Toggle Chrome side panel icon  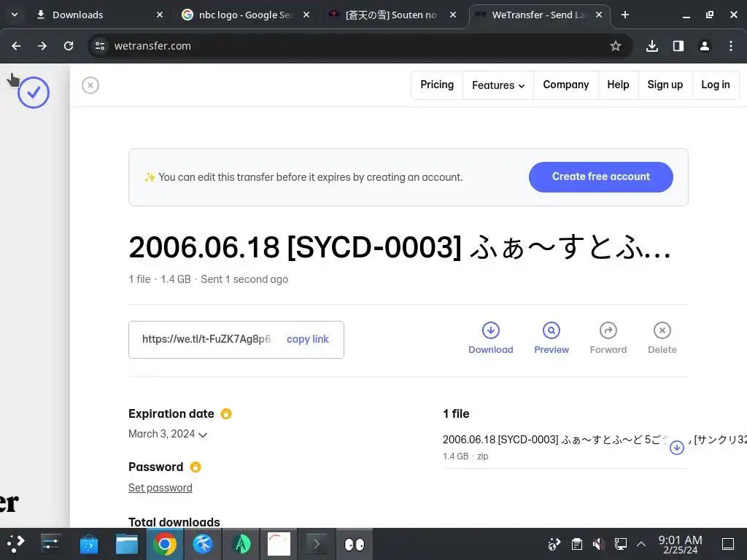tap(678, 46)
